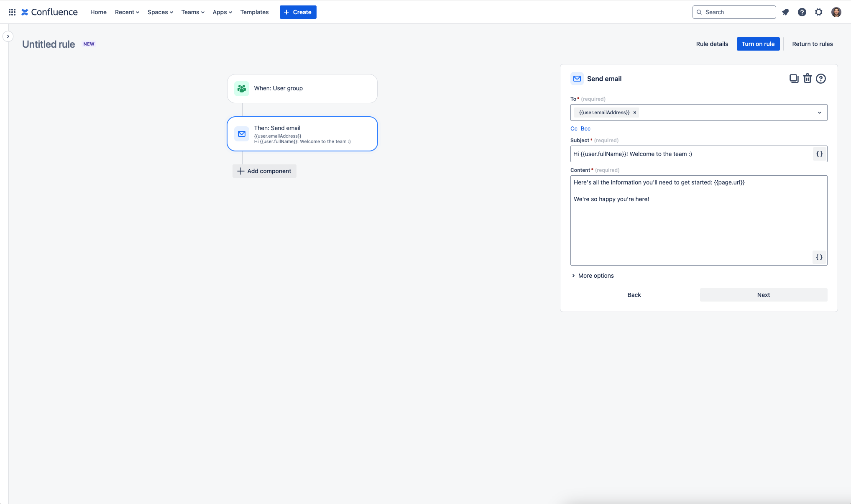Expand the To field recipient dropdown
This screenshot has height=504, width=851.
pyautogui.click(x=819, y=112)
